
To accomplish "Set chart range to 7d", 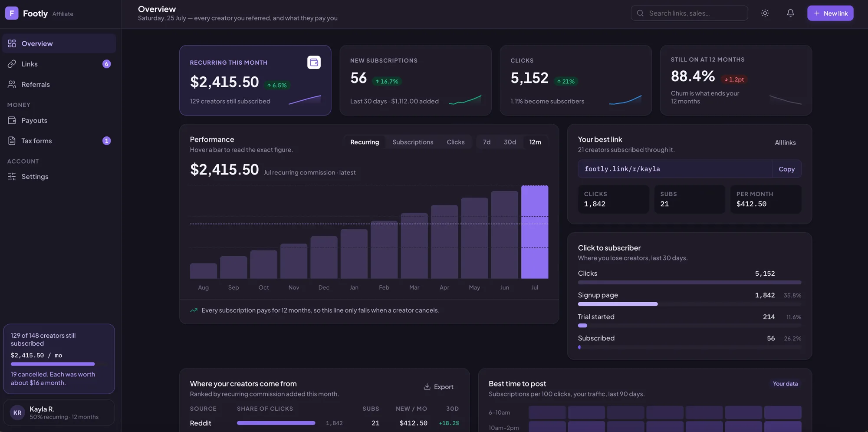I will [x=487, y=142].
